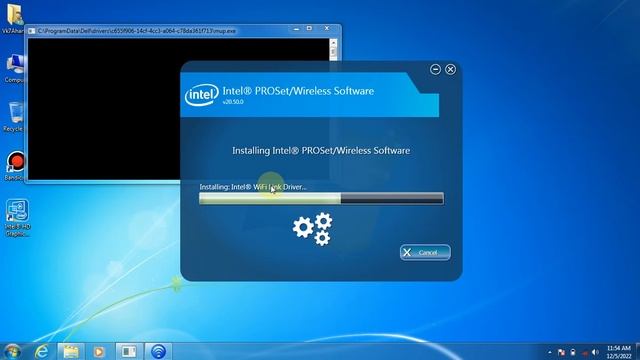Viewport: 640px width, 360px height.
Task: Select the Intel wireless installer taskbar button
Action: click(x=158, y=351)
